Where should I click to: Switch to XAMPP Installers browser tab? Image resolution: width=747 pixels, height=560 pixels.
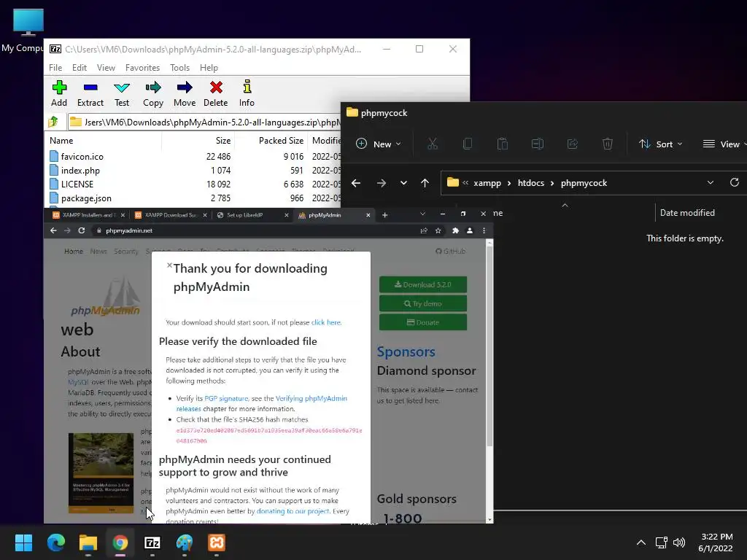click(88, 215)
